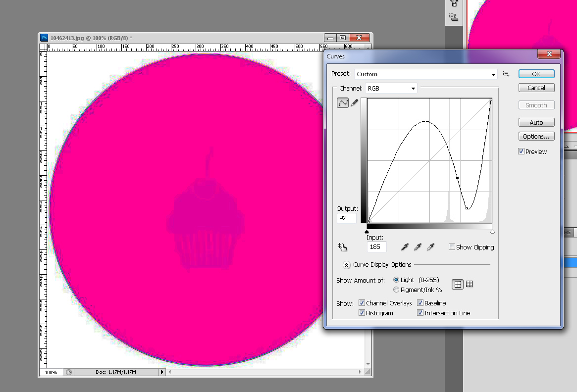Disable the Histogram checkbox

tap(362, 313)
